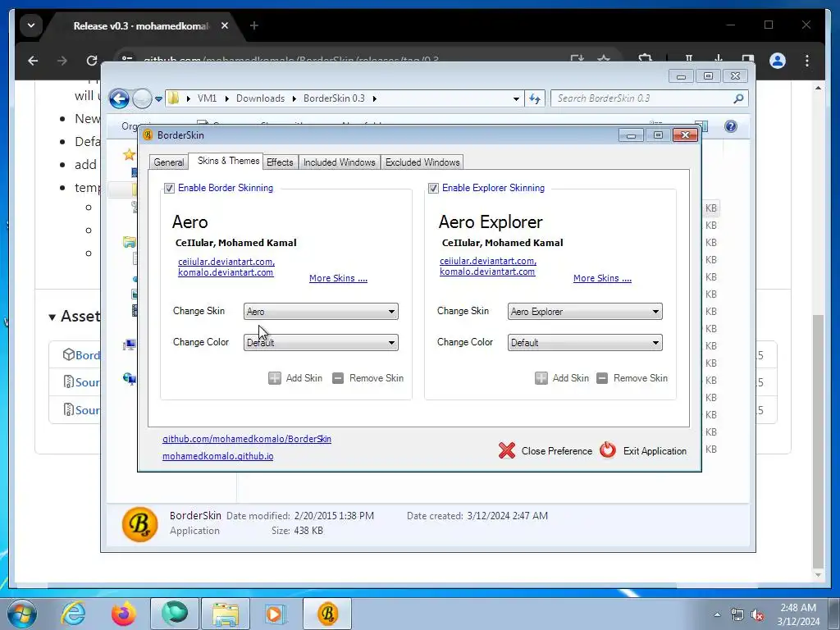Click Downloads in the Explorer address path
Image resolution: width=840 pixels, height=630 pixels.
[x=260, y=98]
